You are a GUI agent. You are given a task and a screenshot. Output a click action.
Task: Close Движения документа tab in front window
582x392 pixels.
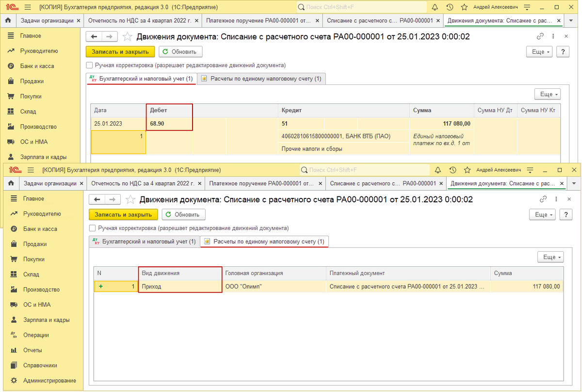(562, 184)
